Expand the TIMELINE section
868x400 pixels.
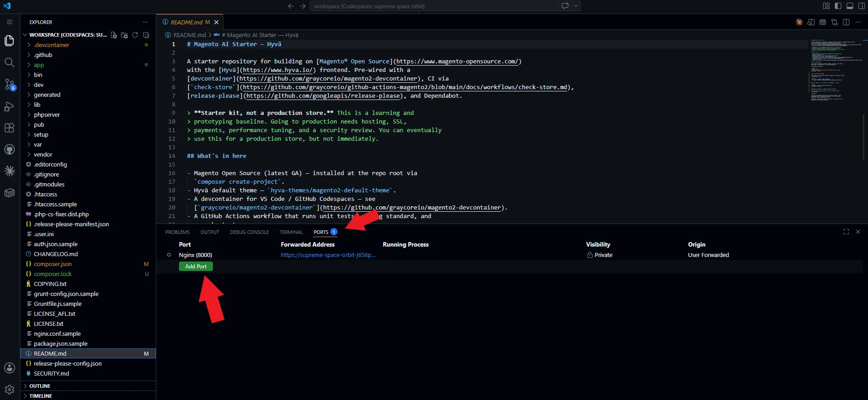click(88, 396)
